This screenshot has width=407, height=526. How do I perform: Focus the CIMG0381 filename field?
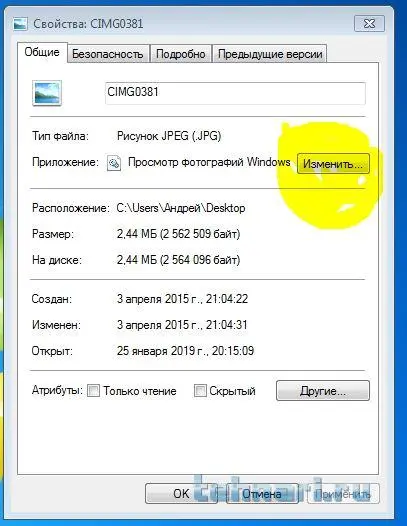pyautogui.click(x=235, y=93)
